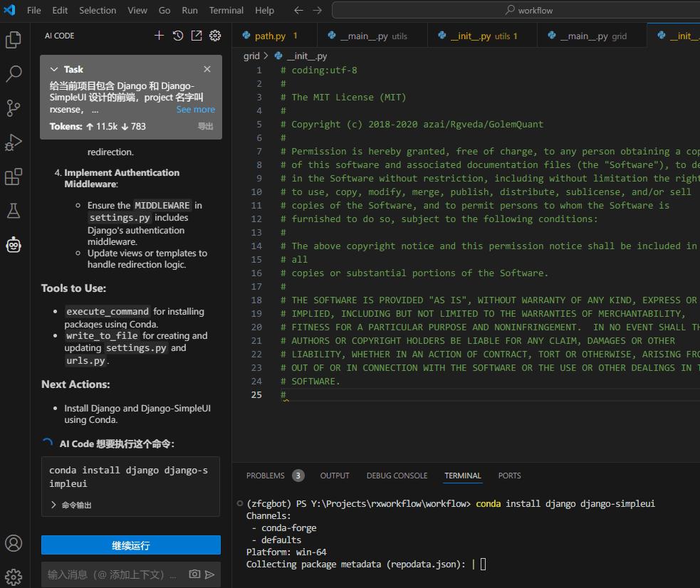Open AI Code task history
The height and width of the screenshot is (588, 700).
pos(178,36)
